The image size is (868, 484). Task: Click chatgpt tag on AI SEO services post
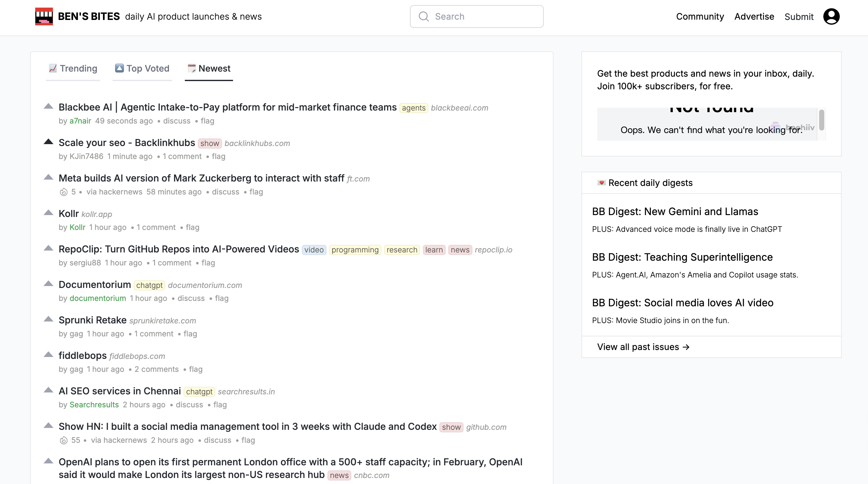199,392
